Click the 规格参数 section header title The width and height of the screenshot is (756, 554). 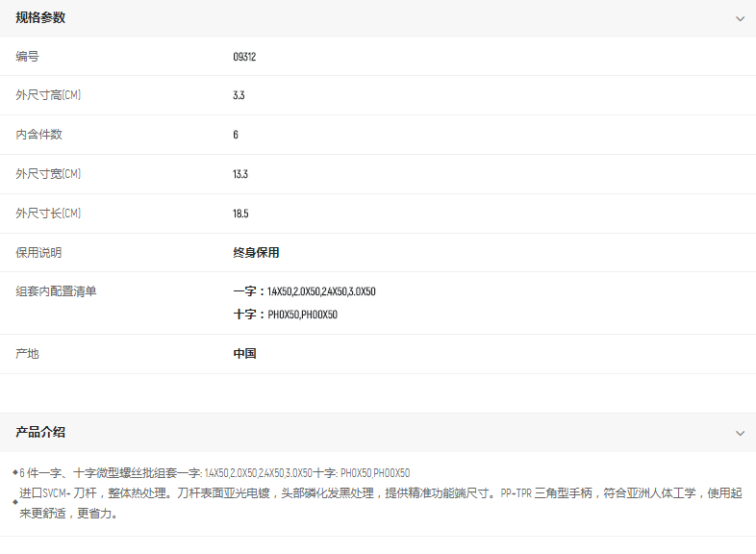pyautogui.click(x=40, y=18)
